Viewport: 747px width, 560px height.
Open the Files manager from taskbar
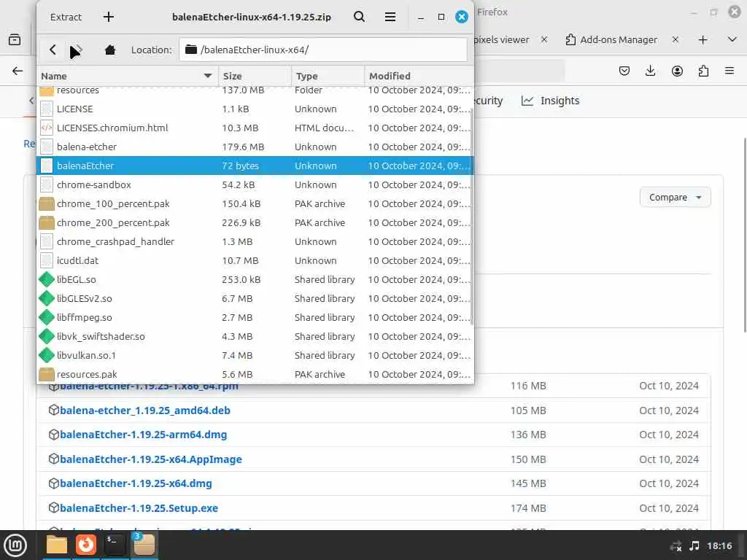tap(57, 545)
